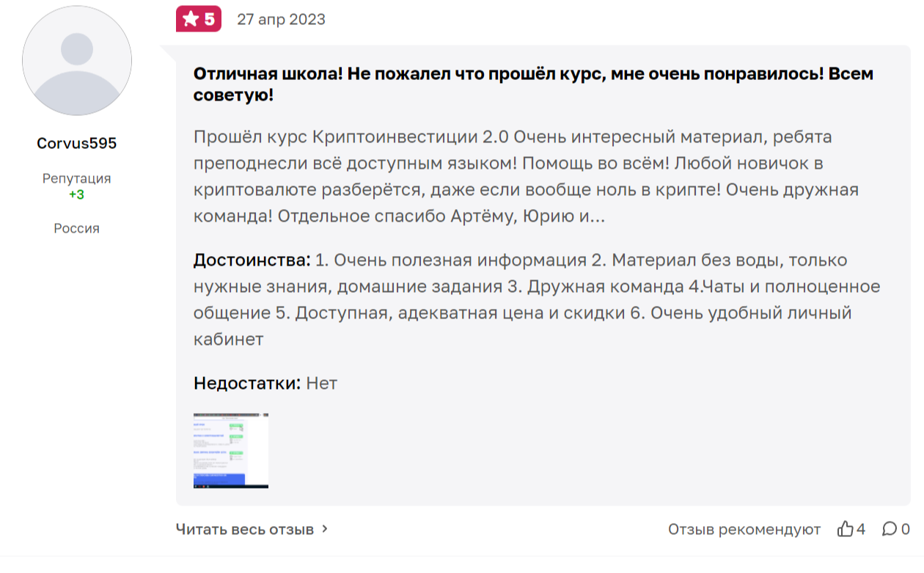
Task: Click the like count number 4
Action: tap(861, 529)
